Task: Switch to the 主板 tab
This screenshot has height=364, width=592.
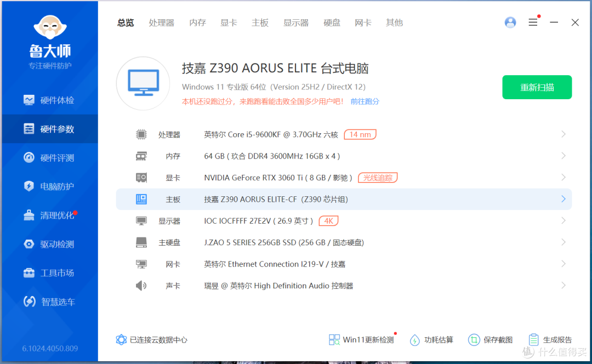Action: [260, 22]
